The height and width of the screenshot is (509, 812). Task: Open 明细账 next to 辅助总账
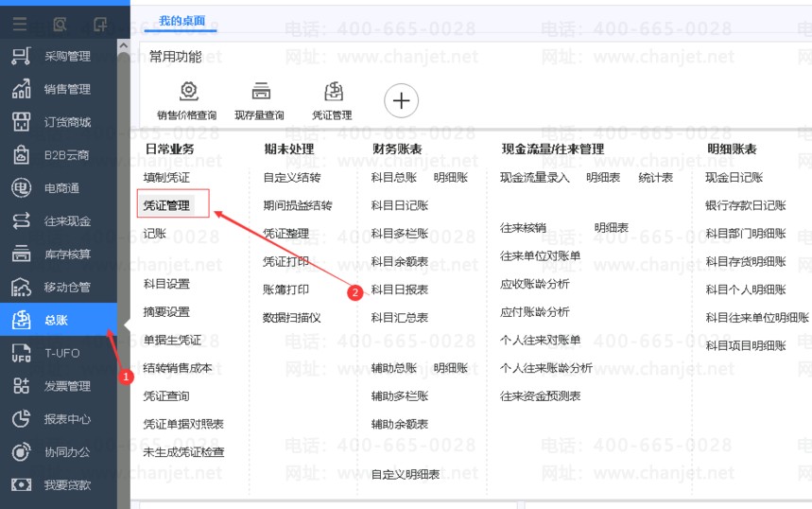pos(451,368)
